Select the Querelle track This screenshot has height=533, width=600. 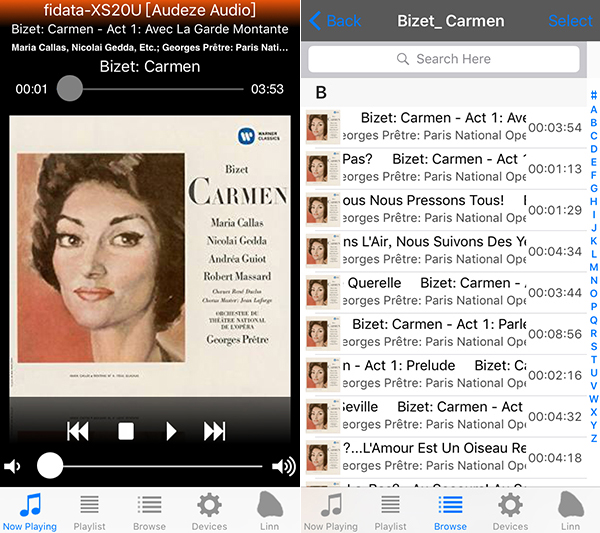(446, 292)
